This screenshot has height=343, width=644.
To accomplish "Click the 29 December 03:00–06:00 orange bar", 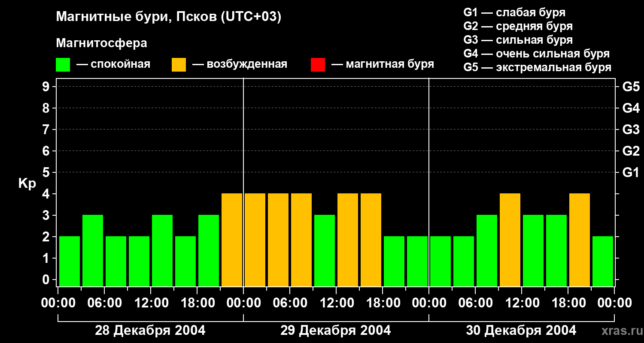I will pyautogui.click(x=278, y=240).
